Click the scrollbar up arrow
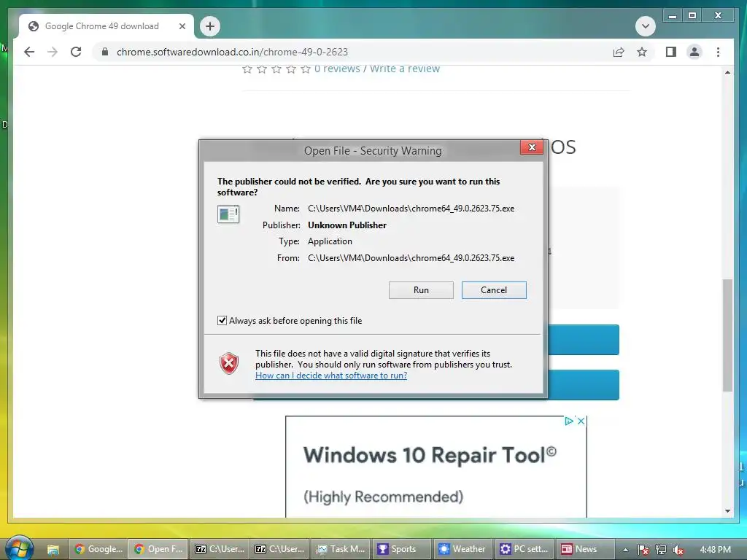Image resolution: width=747 pixels, height=560 pixels. point(727,72)
